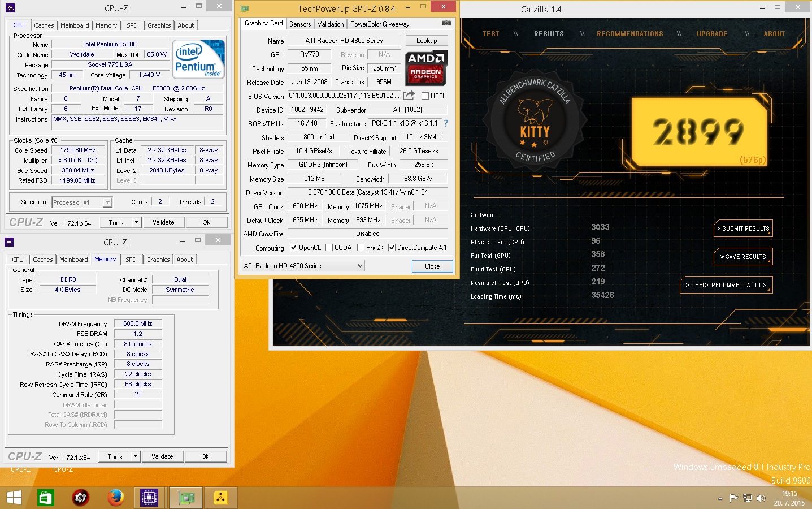Open the Windows Store taskbar icon
812x509 pixels.
pyautogui.click(x=45, y=498)
